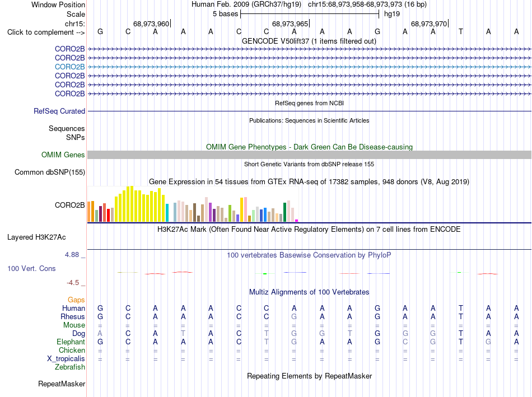Screen dimensions: 532x397
Task: Select the Human species row label
Action: [x=73, y=308]
